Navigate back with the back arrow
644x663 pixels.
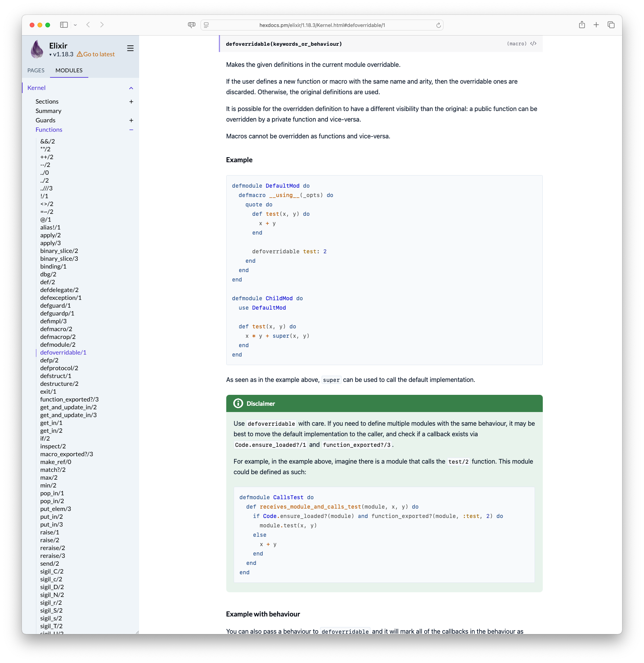[88, 25]
